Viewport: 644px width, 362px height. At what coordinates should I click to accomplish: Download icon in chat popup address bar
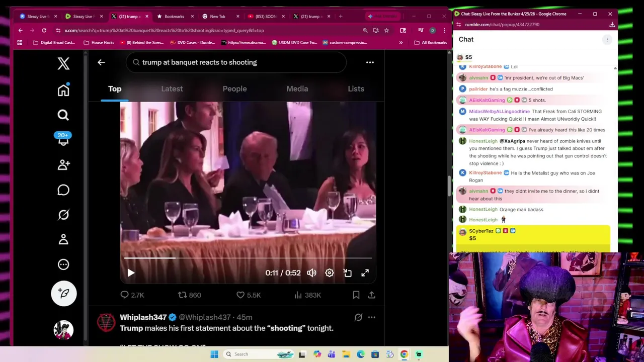point(612,24)
